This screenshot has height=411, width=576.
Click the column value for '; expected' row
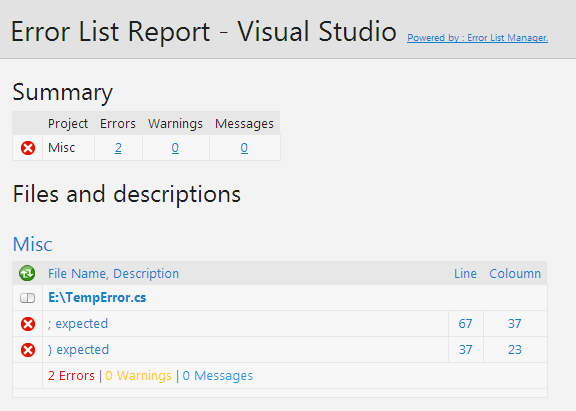(x=514, y=324)
